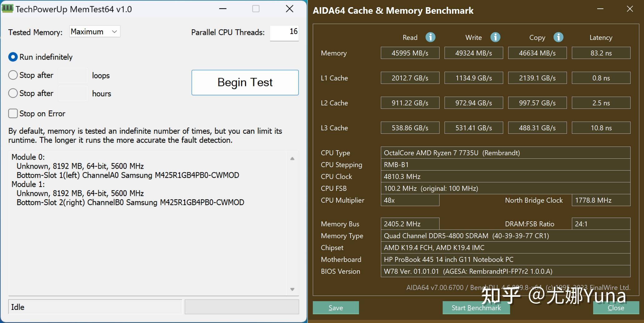The height and width of the screenshot is (323, 644).
Task: Click the CPU Type value Ryzen 7 7735U
Action: [x=505, y=153]
